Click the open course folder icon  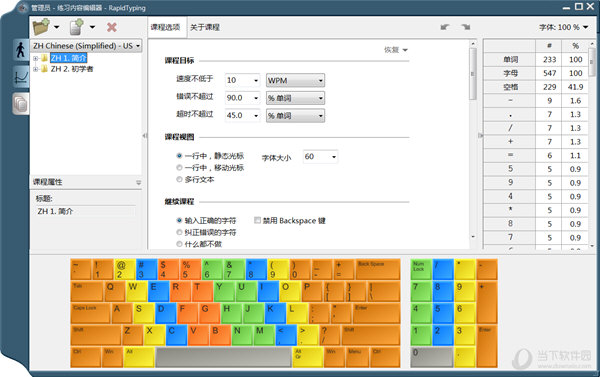click(41, 27)
